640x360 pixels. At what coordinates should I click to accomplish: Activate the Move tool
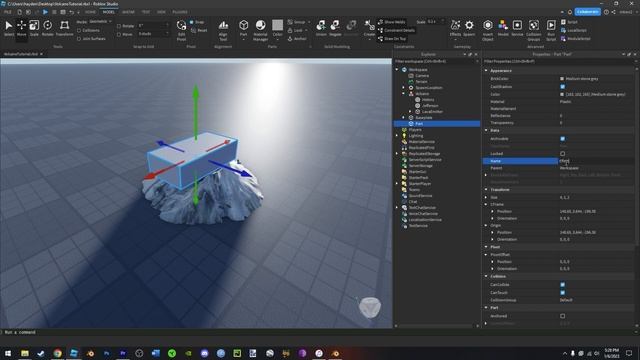pyautogui.click(x=21, y=29)
